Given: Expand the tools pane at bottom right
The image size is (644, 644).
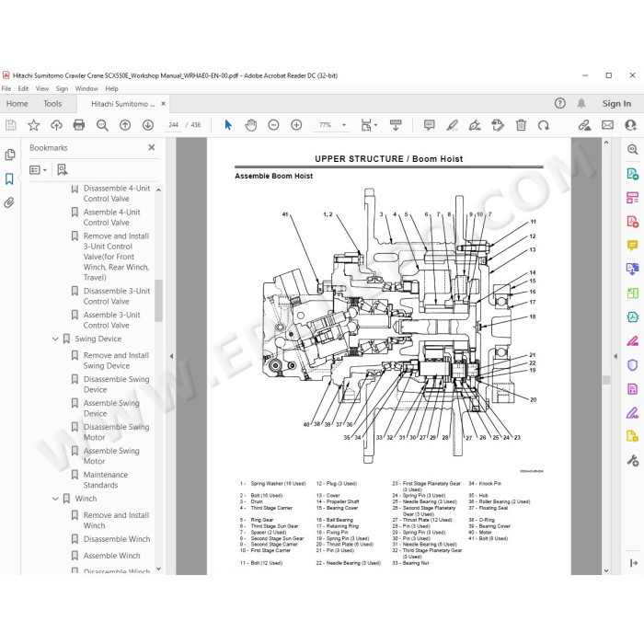Looking at the screenshot, I should pyautogui.click(x=633, y=563).
